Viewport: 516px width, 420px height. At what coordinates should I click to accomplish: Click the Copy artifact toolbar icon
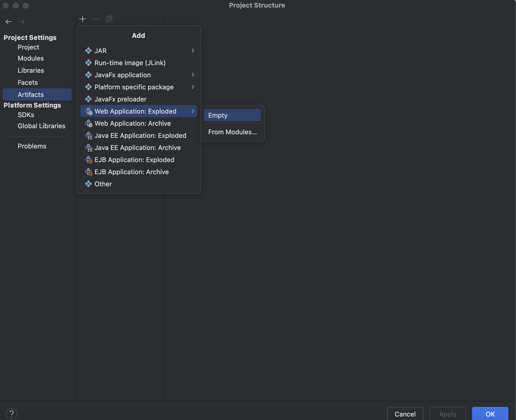109,19
